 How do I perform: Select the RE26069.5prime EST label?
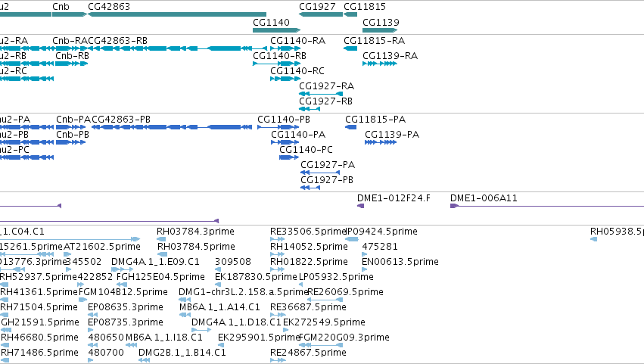pos(345,293)
